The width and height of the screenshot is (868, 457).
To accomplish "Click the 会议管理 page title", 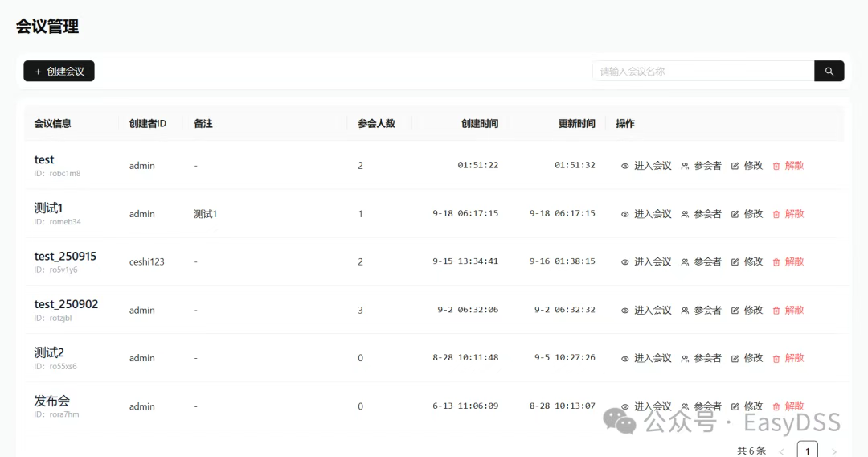I will 47,26.
